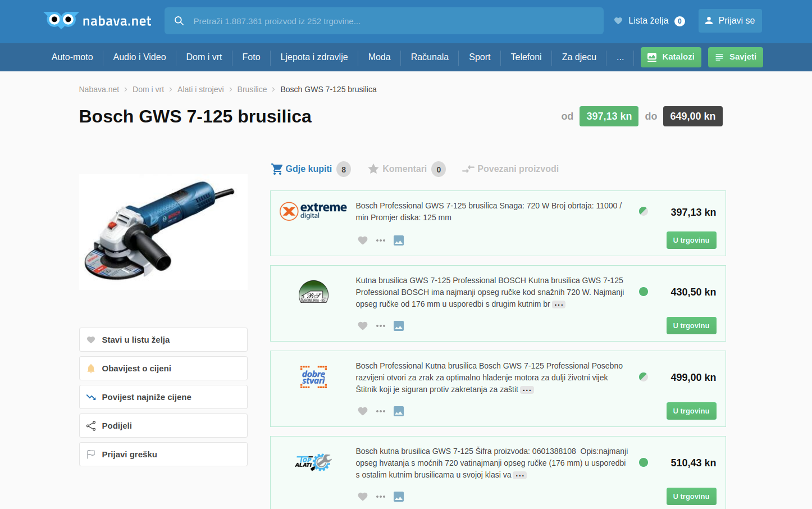Click green availability dot for 510,43 kn offer
The width and height of the screenshot is (812, 509).
pos(644,462)
